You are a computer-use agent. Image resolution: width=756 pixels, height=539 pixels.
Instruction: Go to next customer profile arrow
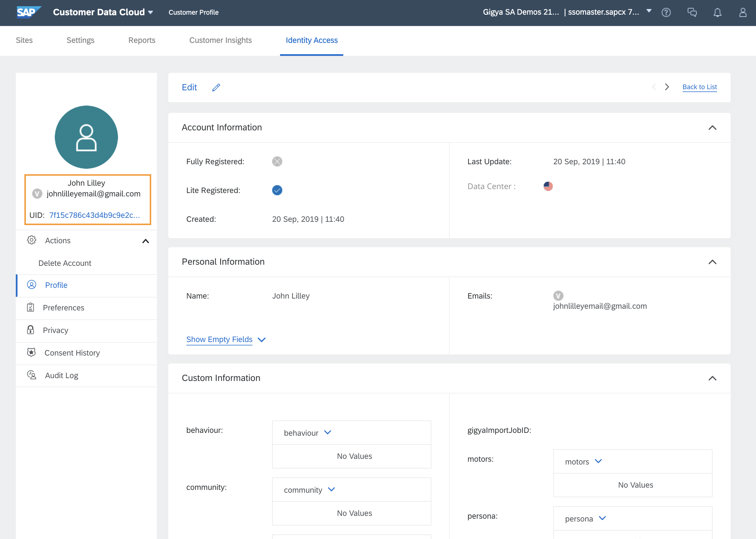coord(667,87)
